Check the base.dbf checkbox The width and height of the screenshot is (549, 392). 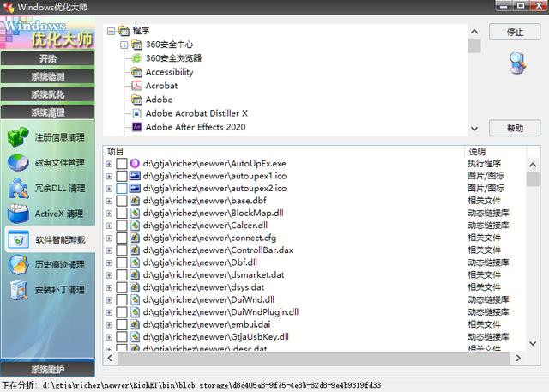pyautogui.click(x=122, y=201)
